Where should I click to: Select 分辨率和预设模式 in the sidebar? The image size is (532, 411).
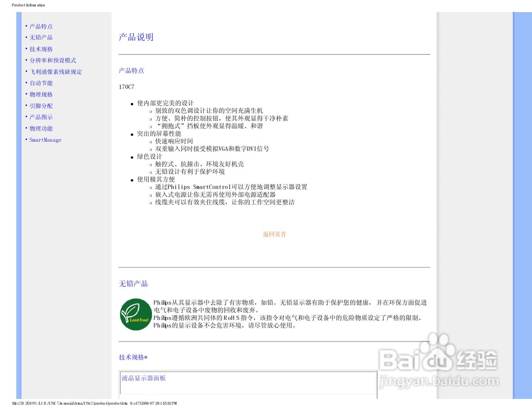(x=53, y=61)
